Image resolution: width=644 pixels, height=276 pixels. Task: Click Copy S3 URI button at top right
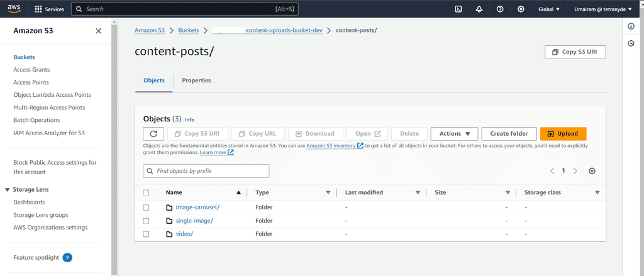[575, 52]
